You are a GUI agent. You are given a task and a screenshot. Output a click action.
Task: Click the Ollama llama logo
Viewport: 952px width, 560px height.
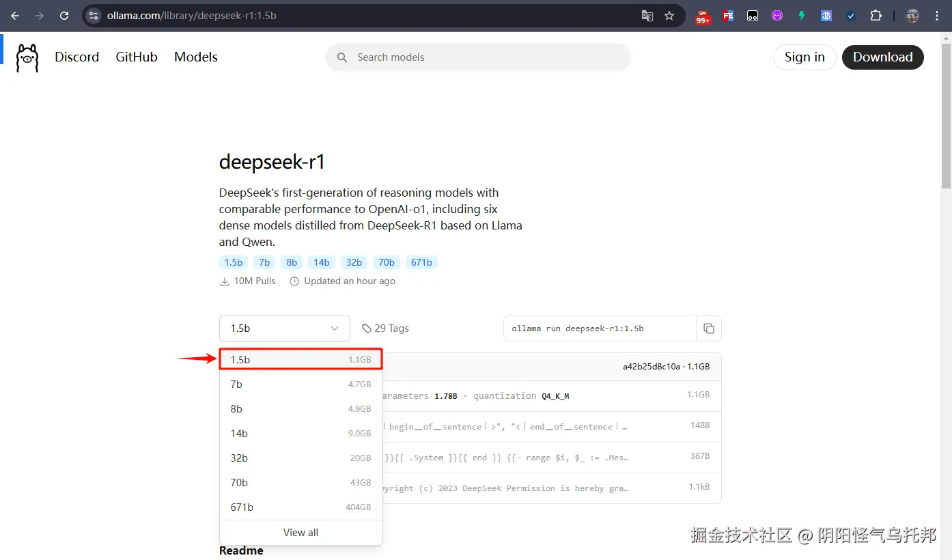(27, 57)
